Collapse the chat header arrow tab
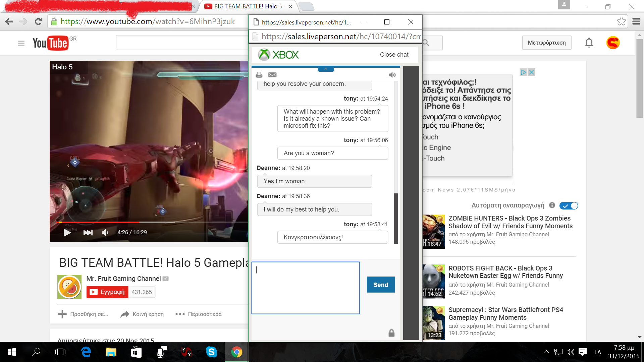 (x=326, y=69)
